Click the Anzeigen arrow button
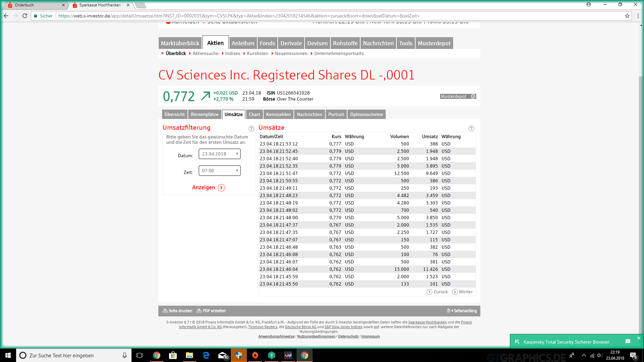Screen dimensions: 644x362 221,188
